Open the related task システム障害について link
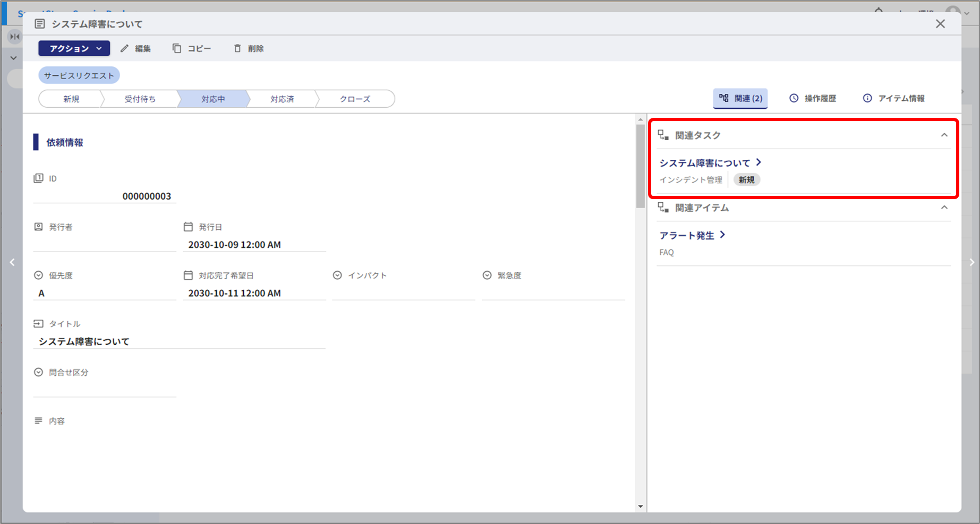Viewport: 980px width, 524px height. click(705, 163)
